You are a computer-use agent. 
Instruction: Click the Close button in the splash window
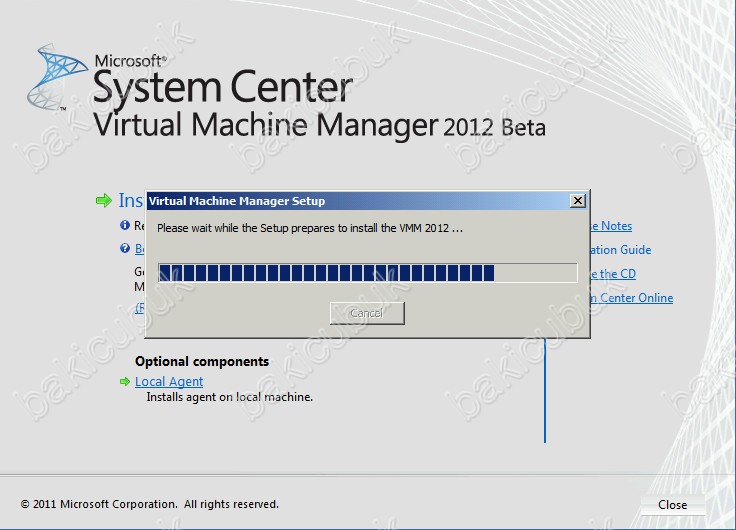click(x=672, y=505)
